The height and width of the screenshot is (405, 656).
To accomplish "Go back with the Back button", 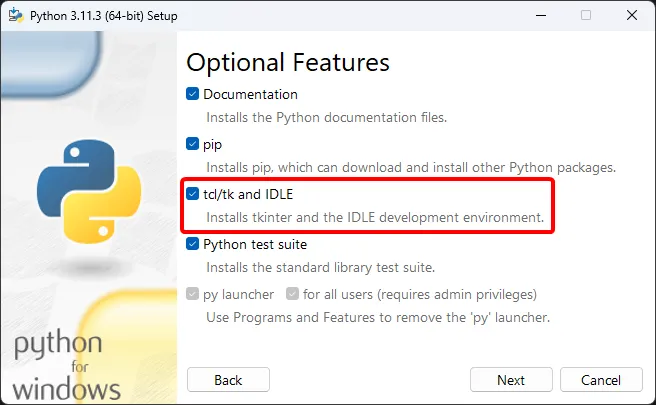I will [228, 380].
